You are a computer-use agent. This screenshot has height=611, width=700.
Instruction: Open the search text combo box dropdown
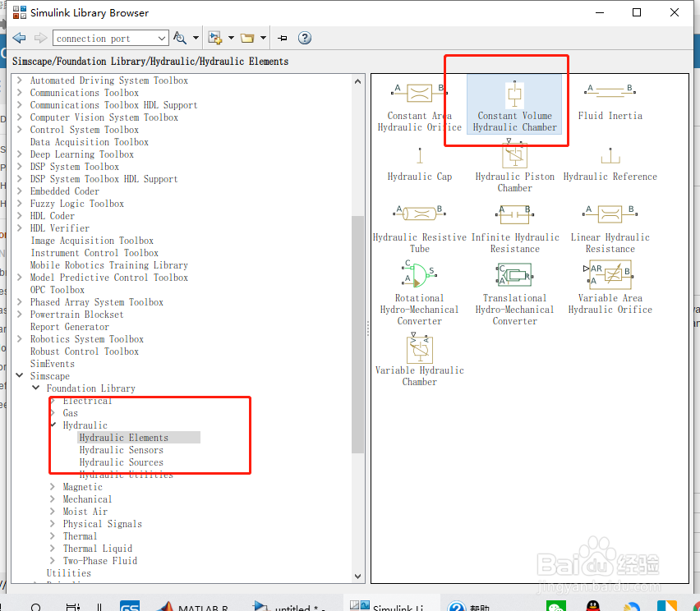[x=162, y=39]
